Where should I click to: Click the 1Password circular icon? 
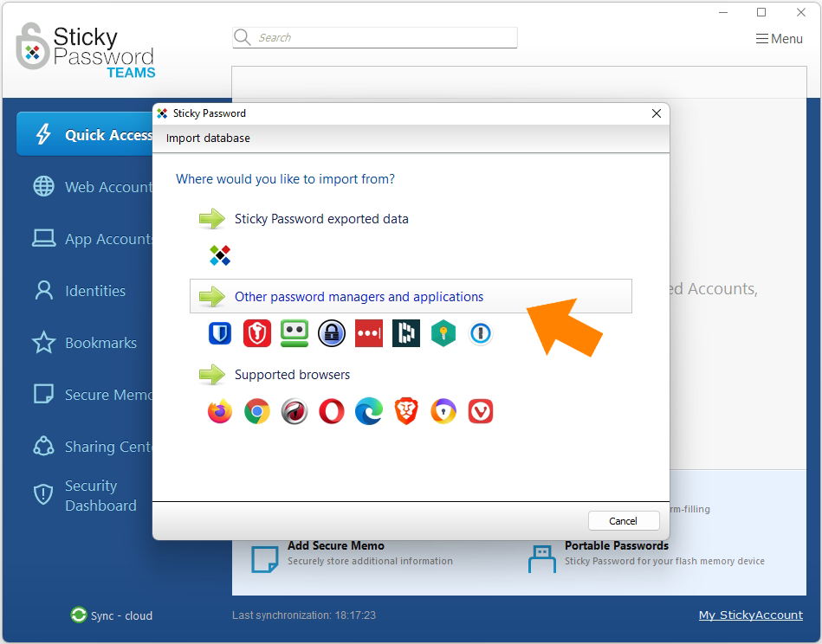481,333
